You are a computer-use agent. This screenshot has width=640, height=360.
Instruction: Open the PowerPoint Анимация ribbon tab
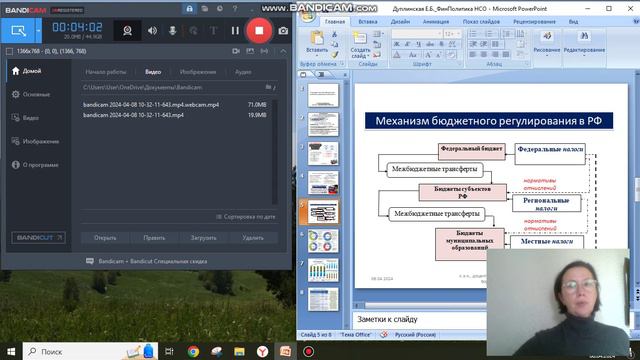(436, 22)
